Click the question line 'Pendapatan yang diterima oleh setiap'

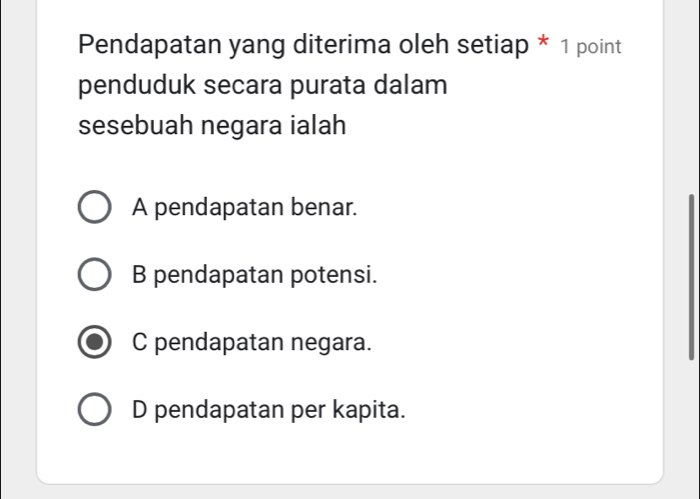tap(305, 46)
